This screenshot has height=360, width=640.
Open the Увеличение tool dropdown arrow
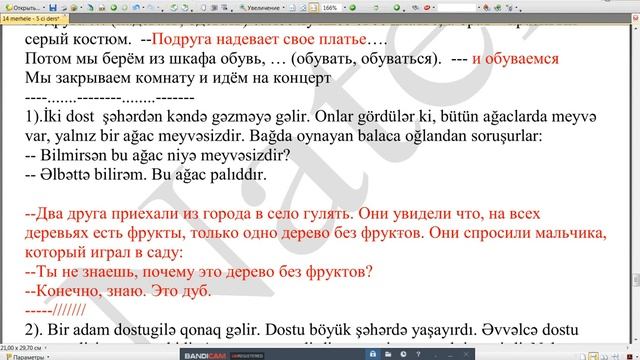coord(284,8)
